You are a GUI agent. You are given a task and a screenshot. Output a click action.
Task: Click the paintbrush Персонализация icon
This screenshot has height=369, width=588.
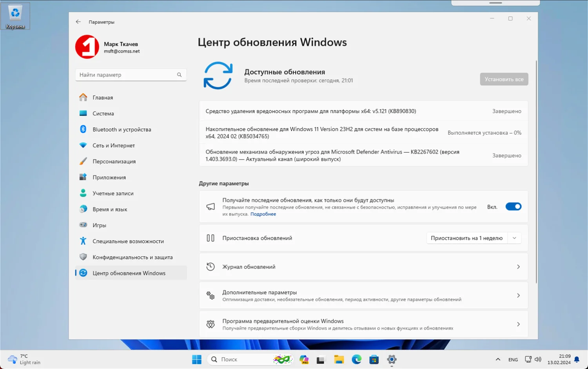pyautogui.click(x=83, y=161)
